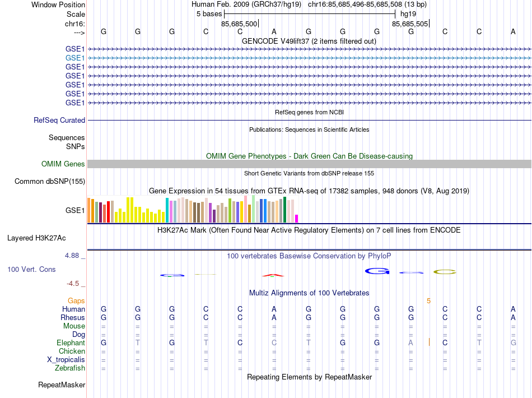Click the orange gap count 5
The image size is (532, 398).
tap(428, 301)
